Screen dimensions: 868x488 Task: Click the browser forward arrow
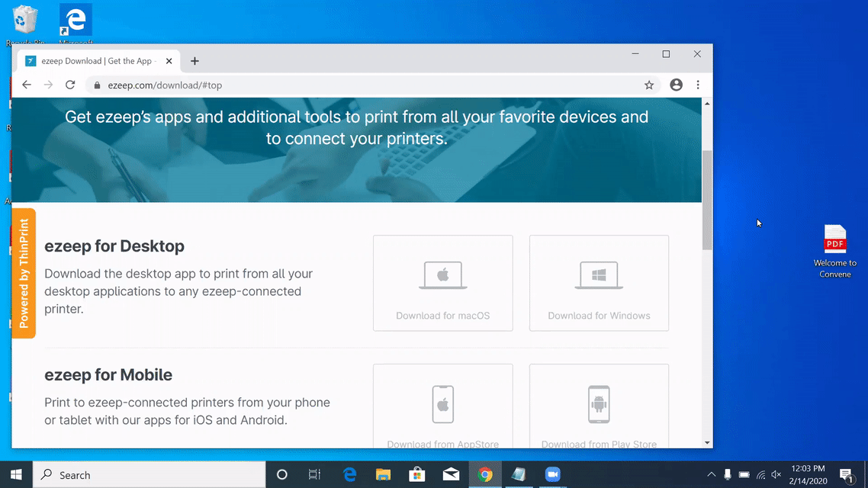pyautogui.click(x=48, y=85)
